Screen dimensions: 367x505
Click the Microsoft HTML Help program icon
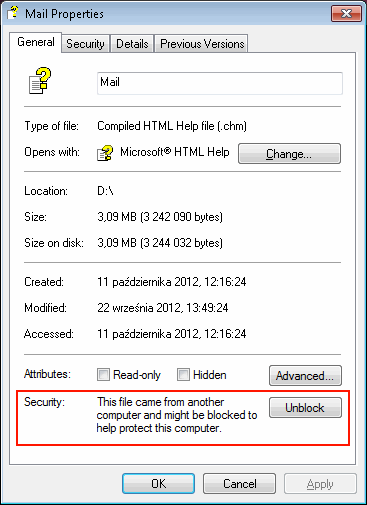[105, 153]
